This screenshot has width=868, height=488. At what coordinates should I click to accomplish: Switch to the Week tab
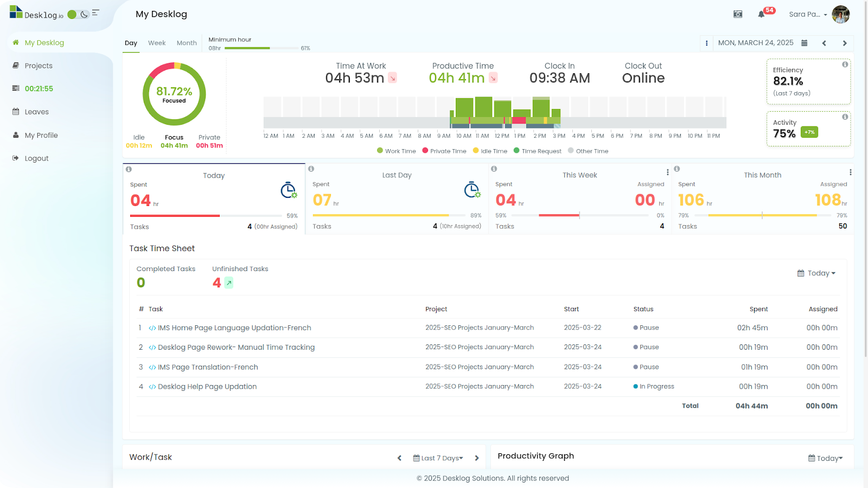point(157,43)
